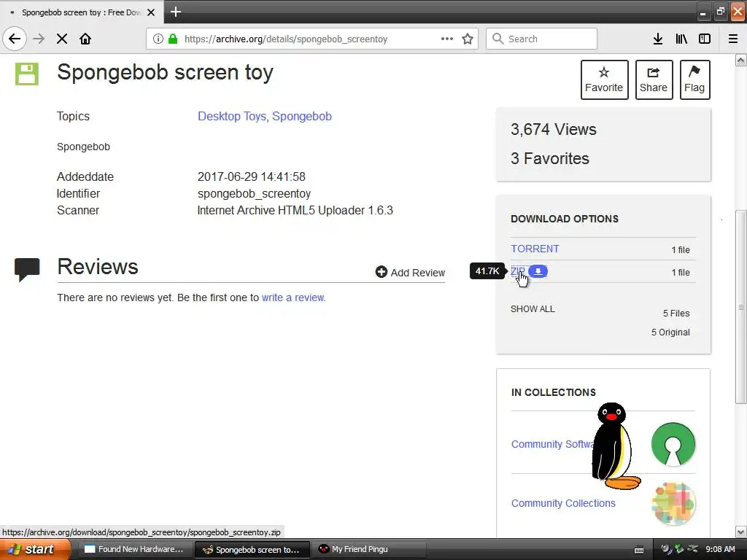The height and width of the screenshot is (560, 747).
Task: Select the Spongebob screen toy browser tab
Action: point(82,12)
